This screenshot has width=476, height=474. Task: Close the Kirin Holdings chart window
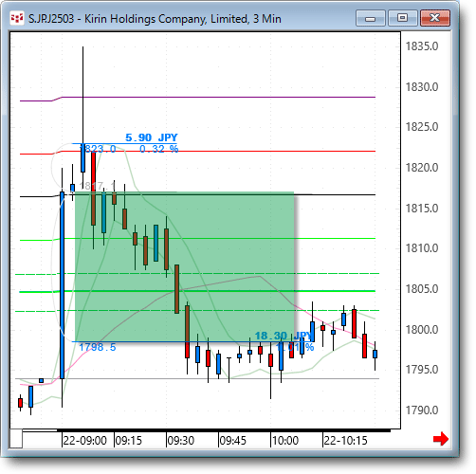(435, 18)
